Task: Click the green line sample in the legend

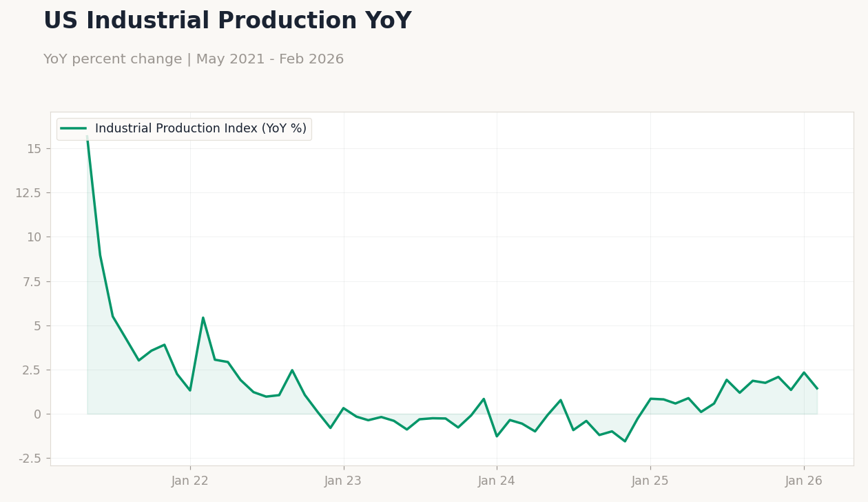Action: (74, 128)
